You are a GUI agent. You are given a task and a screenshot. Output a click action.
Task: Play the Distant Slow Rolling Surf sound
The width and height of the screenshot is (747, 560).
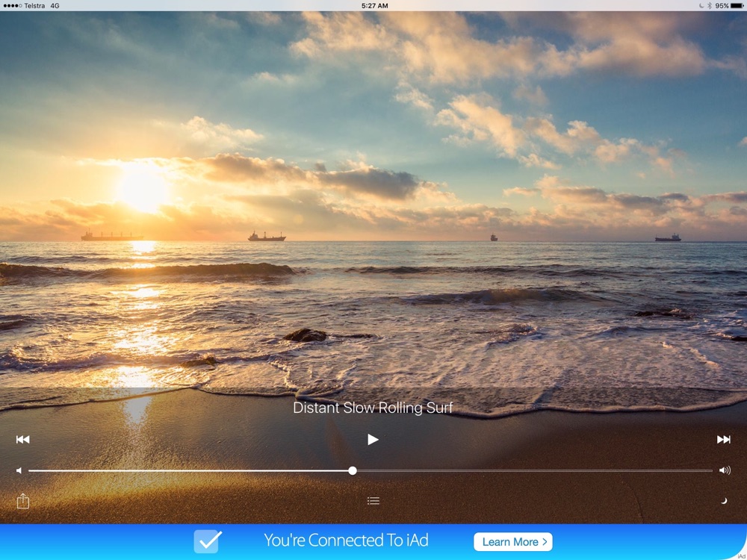pyautogui.click(x=373, y=440)
